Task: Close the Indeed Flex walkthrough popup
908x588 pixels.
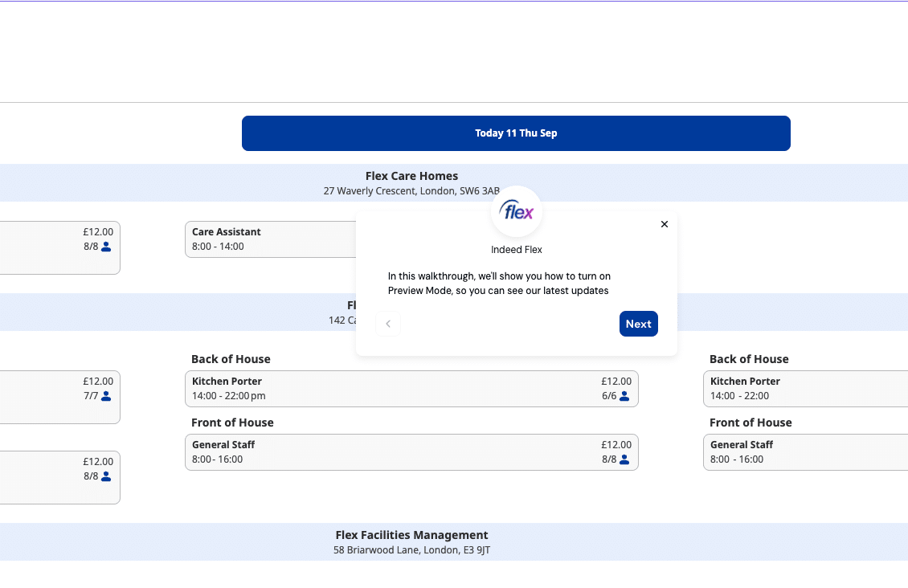Action: pyautogui.click(x=665, y=224)
